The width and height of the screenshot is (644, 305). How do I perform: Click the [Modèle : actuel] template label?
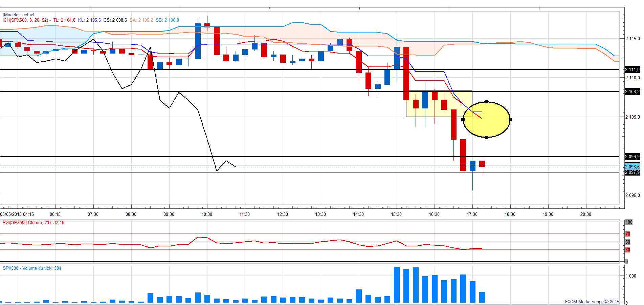(x=19, y=15)
